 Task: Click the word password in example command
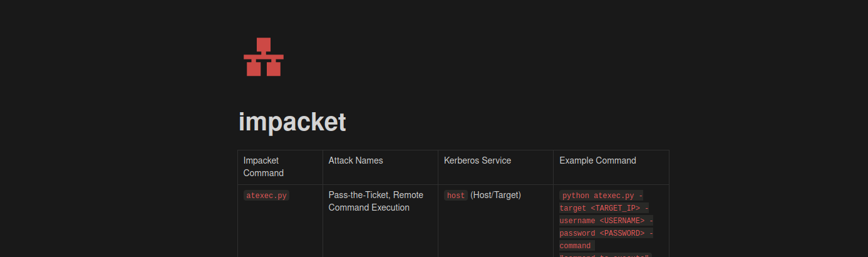point(577,233)
